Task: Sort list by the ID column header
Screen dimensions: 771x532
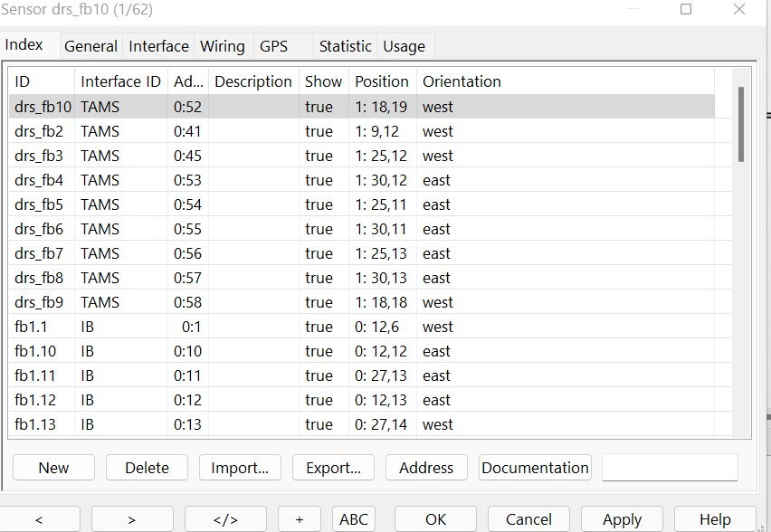Action: [x=41, y=81]
